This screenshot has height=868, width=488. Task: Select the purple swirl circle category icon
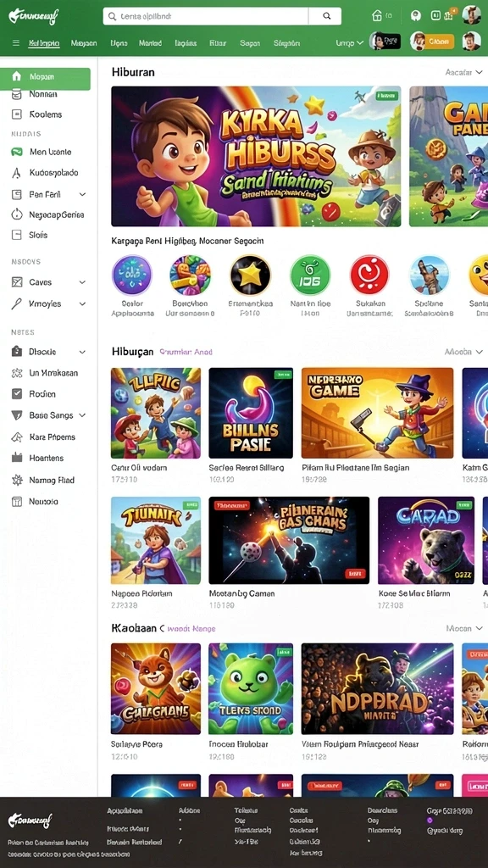pos(131,275)
